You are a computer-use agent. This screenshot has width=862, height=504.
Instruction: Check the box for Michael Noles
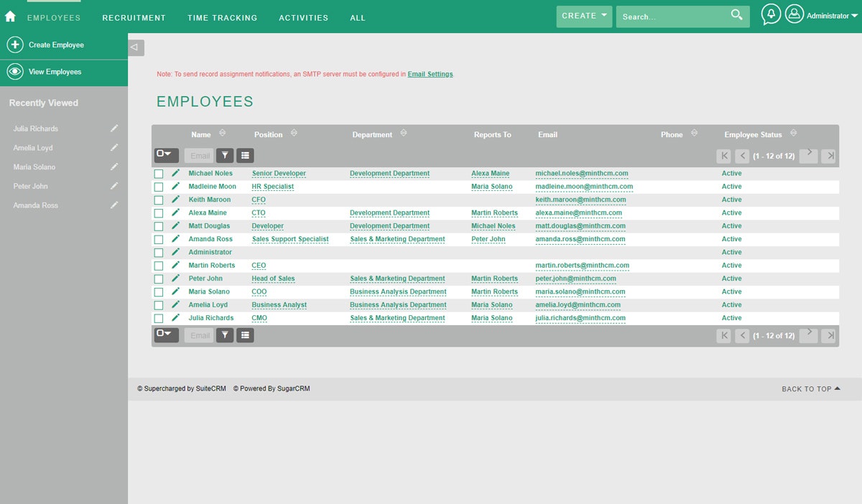point(159,174)
